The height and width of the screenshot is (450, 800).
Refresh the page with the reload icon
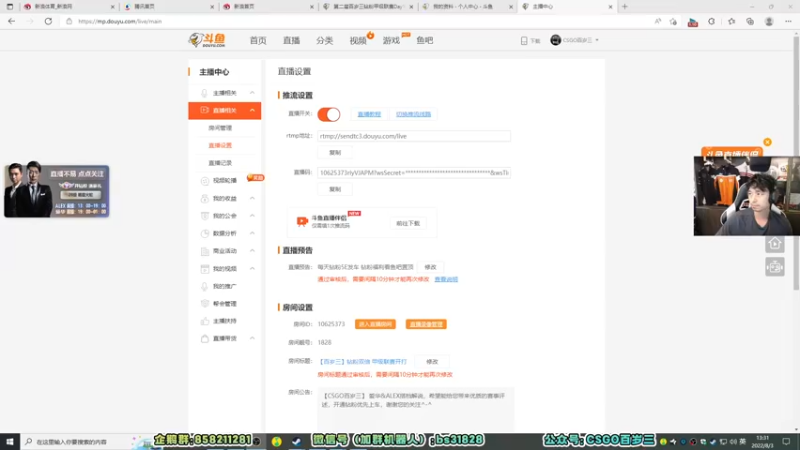point(48,21)
